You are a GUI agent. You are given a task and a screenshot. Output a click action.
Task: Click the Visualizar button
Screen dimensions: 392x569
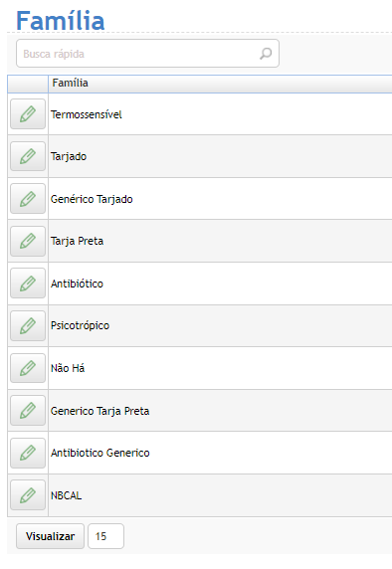coord(50,536)
